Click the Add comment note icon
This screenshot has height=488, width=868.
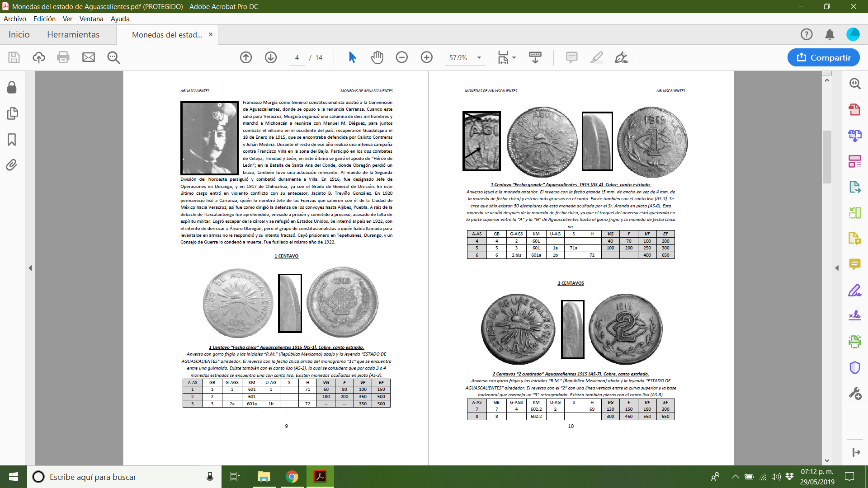(571, 57)
